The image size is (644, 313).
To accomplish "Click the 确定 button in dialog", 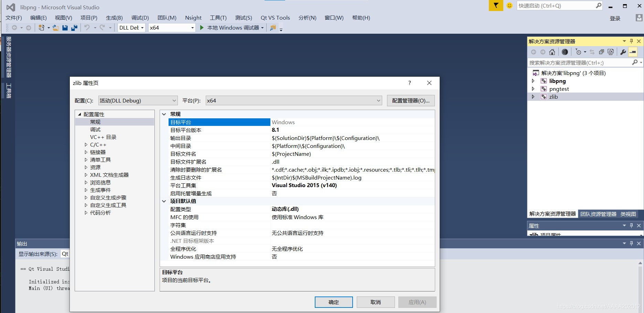I will pyautogui.click(x=334, y=302).
